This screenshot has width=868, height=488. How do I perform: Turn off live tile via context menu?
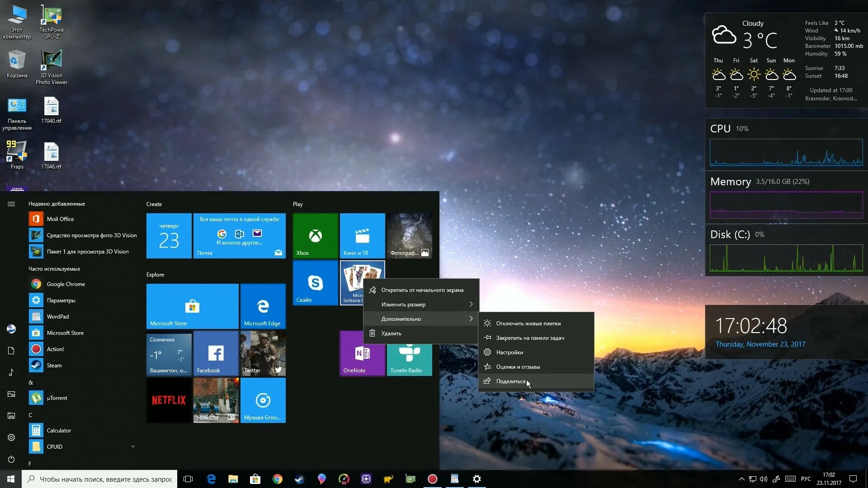tap(528, 324)
